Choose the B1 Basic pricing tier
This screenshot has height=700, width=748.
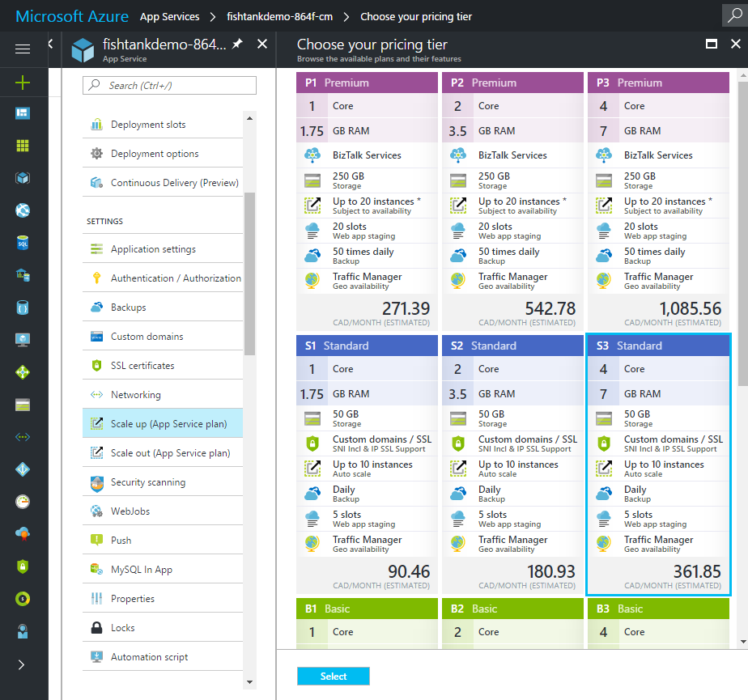point(367,623)
